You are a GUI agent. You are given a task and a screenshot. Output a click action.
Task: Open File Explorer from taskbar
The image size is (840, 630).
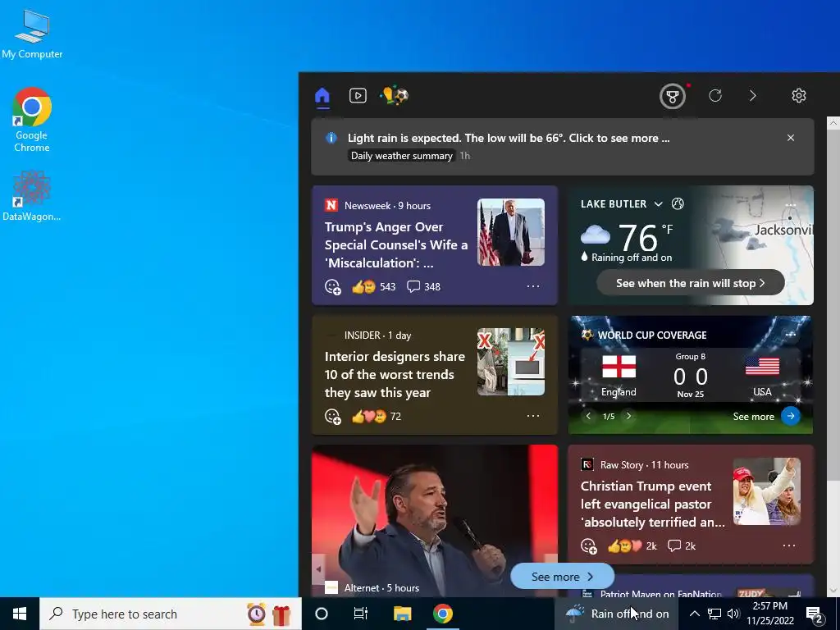pos(402,614)
